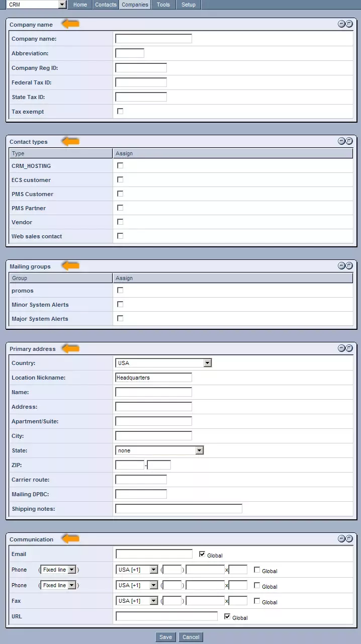Click the Abbreviation input field
Viewport: 361px width, 644px height.
(x=130, y=53)
